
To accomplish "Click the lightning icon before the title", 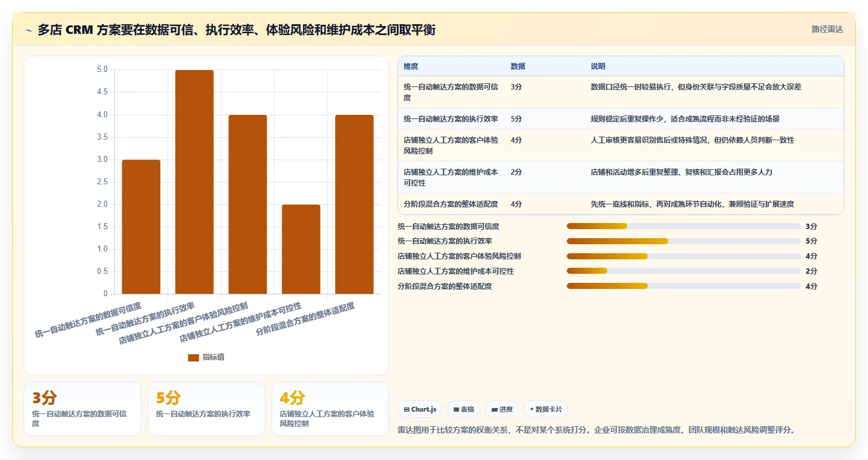I will [x=28, y=30].
